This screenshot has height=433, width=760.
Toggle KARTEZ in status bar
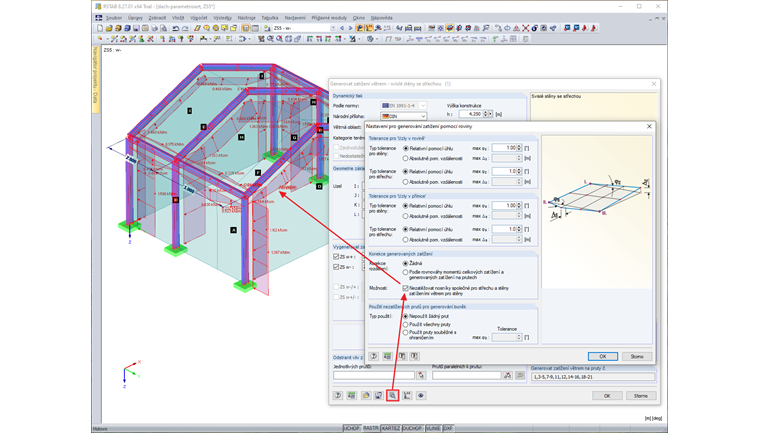(390, 428)
